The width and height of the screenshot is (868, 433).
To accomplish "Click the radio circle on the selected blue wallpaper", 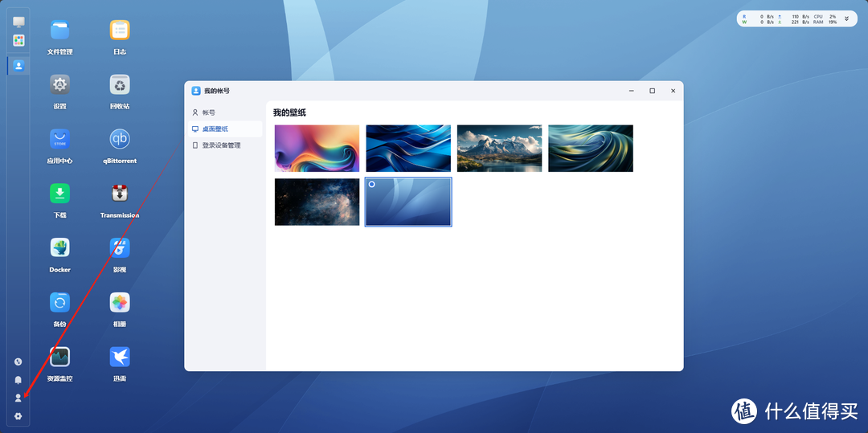I will 372,184.
